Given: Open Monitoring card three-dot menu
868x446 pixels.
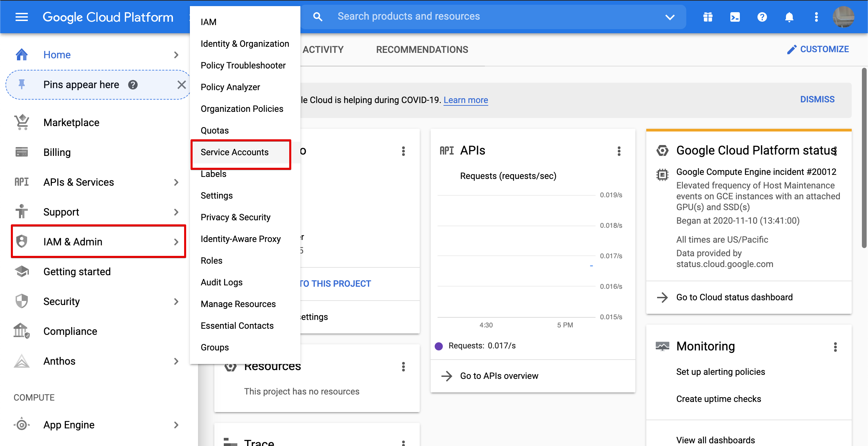Looking at the screenshot, I should tap(835, 347).
